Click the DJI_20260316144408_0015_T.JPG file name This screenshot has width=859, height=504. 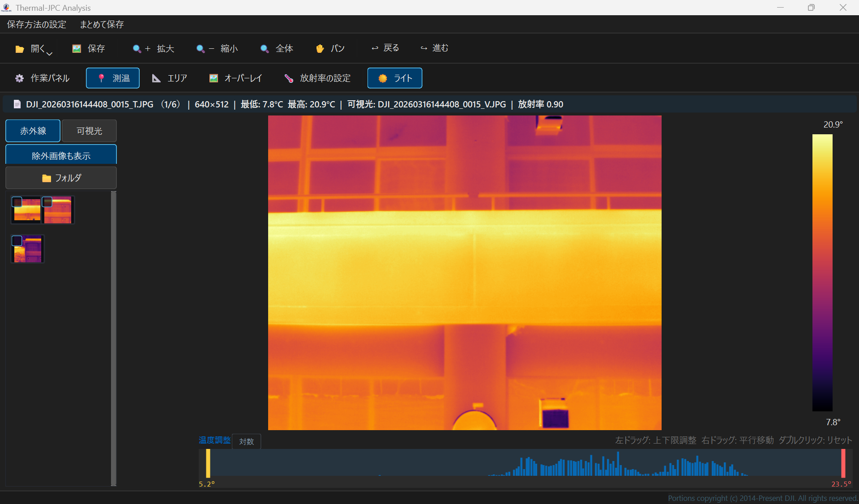[x=90, y=104]
